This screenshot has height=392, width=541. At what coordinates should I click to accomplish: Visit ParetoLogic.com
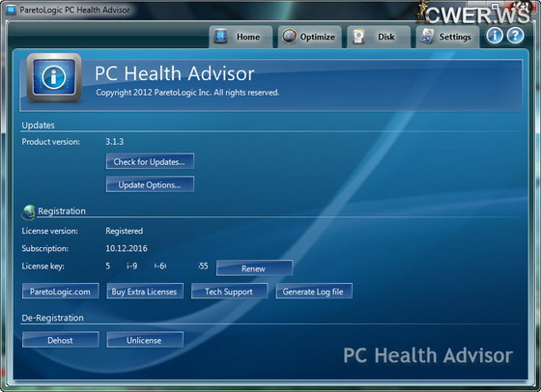60,292
